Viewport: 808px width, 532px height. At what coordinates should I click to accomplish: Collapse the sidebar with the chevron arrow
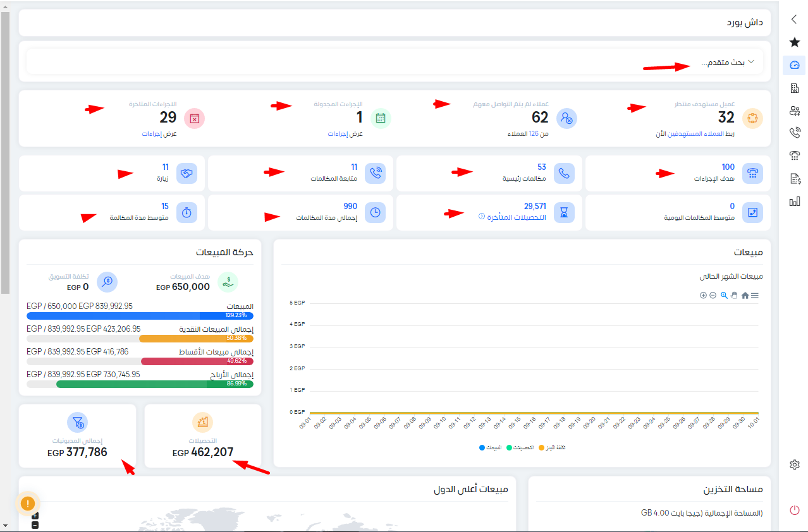[794, 19]
